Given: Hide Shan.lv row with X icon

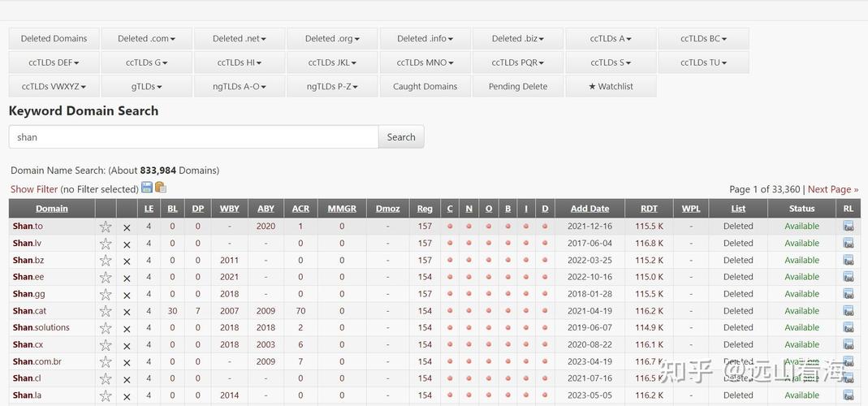Looking at the screenshot, I should pyautogui.click(x=127, y=244).
